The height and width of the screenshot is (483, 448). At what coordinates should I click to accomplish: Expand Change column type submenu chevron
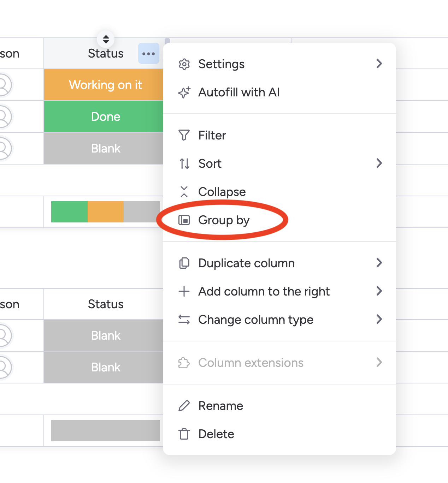(379, 319)
